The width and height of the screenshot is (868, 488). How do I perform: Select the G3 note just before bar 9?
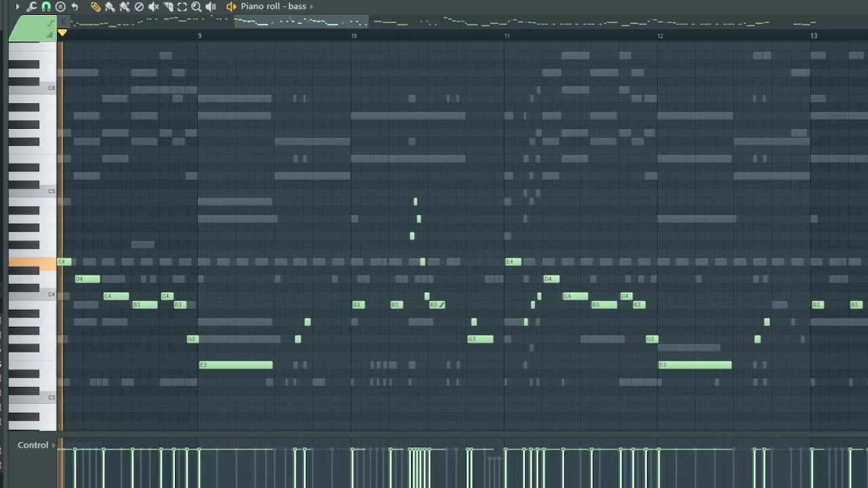[x=193, y=339]
